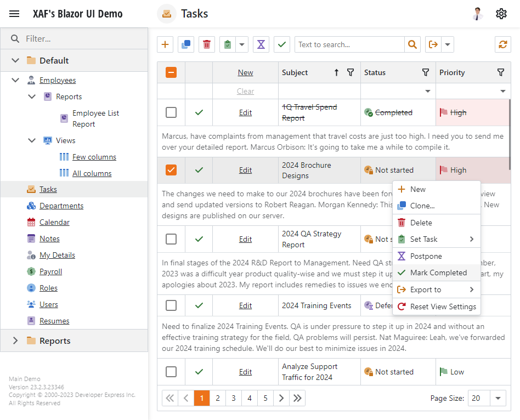520x420 pixels.
Task: Open the Page Size dropdown
Action: 498,398
